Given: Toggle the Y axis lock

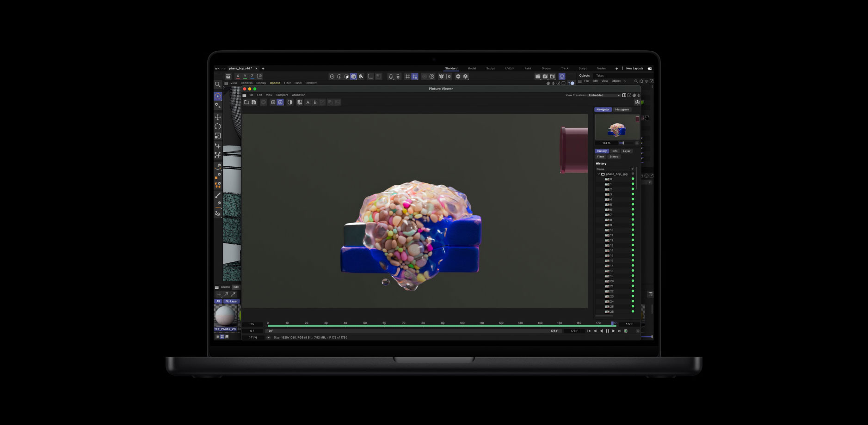Looking at the screenshot, I should point(245,76).
